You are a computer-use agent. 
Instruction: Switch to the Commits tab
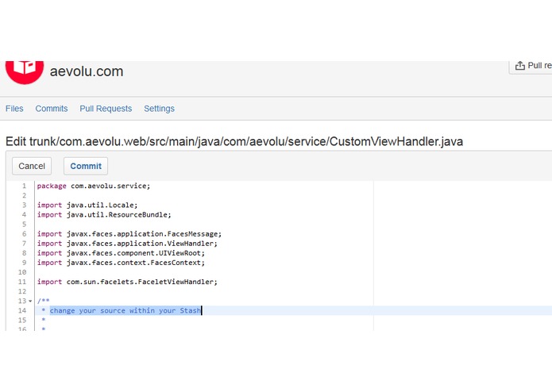[52, 109]
